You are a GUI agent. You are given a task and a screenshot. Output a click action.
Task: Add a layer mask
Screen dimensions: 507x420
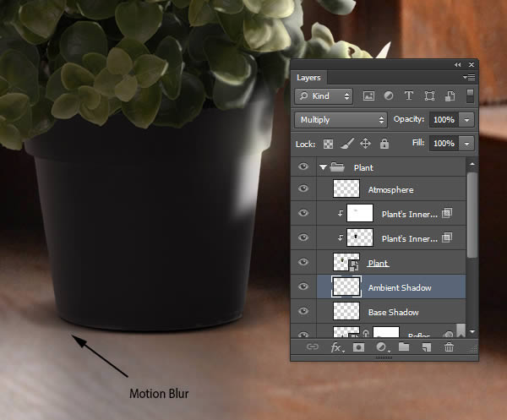[x=358, y=347]
